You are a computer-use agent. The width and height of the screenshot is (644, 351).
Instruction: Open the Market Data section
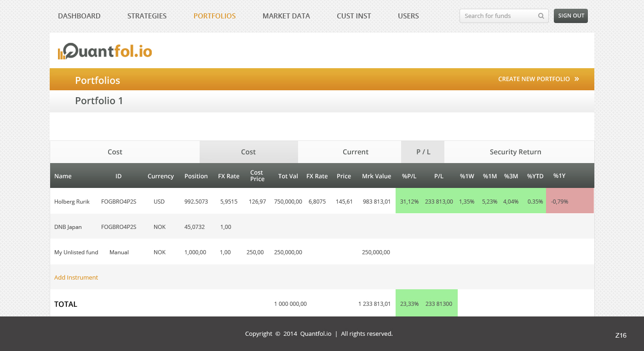coord(286,16)
